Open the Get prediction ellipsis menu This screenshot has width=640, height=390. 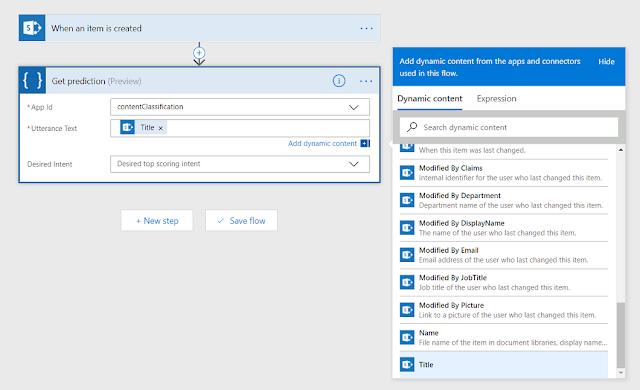click(366, 81)
